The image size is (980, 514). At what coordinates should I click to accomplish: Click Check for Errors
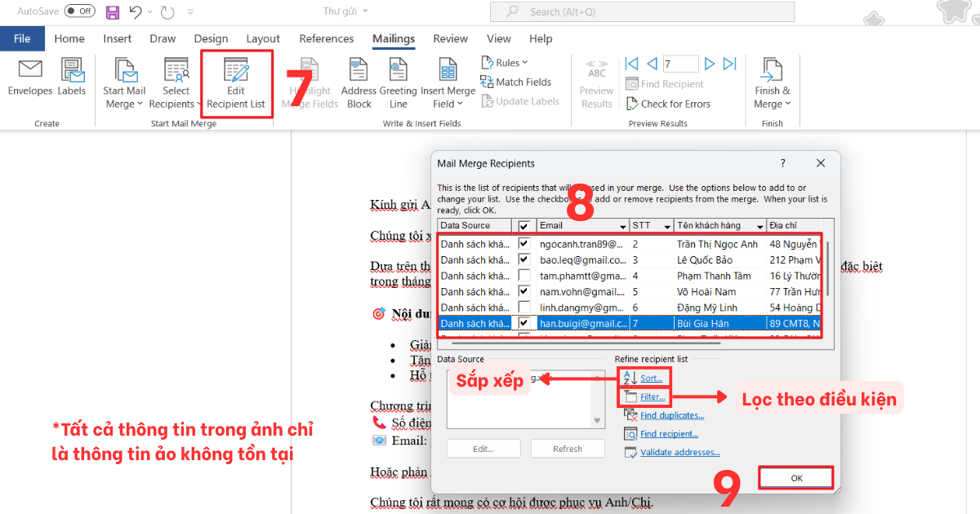pos(668,104)
